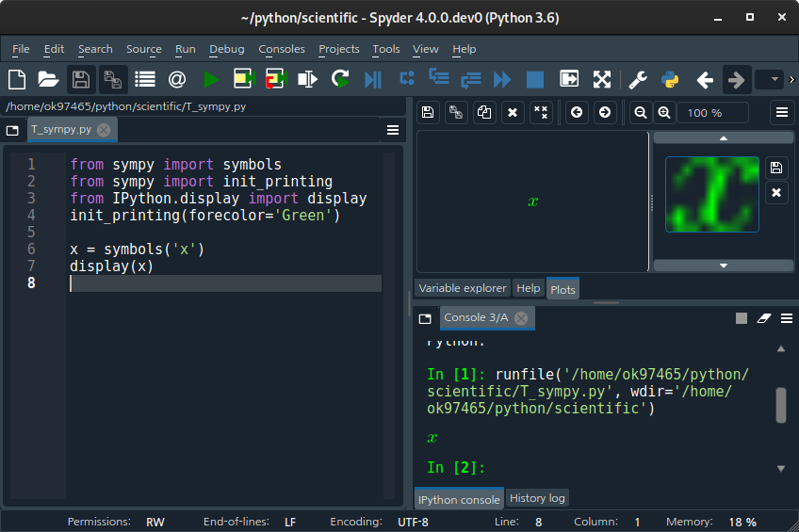Start debugging with debug file icon

[373, 80]
